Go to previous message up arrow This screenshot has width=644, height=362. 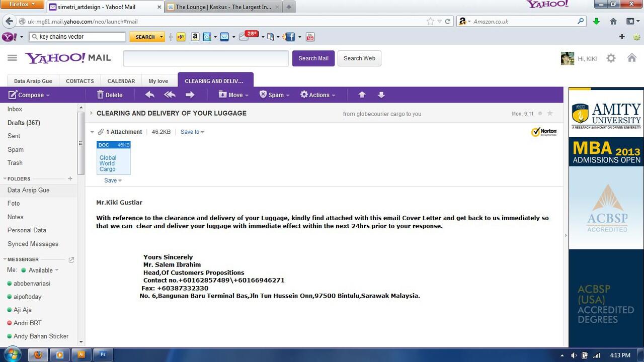[x=362, y=95]
